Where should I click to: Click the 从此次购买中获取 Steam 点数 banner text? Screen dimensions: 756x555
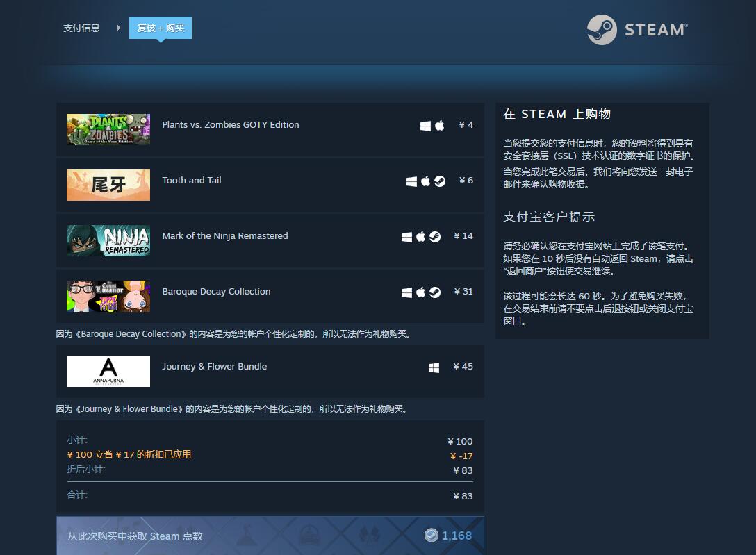[135, 536]
